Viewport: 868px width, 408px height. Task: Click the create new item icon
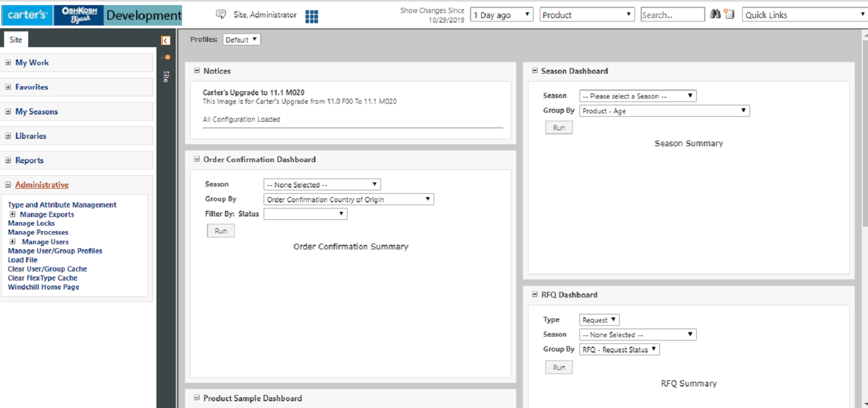click(729, 15)
